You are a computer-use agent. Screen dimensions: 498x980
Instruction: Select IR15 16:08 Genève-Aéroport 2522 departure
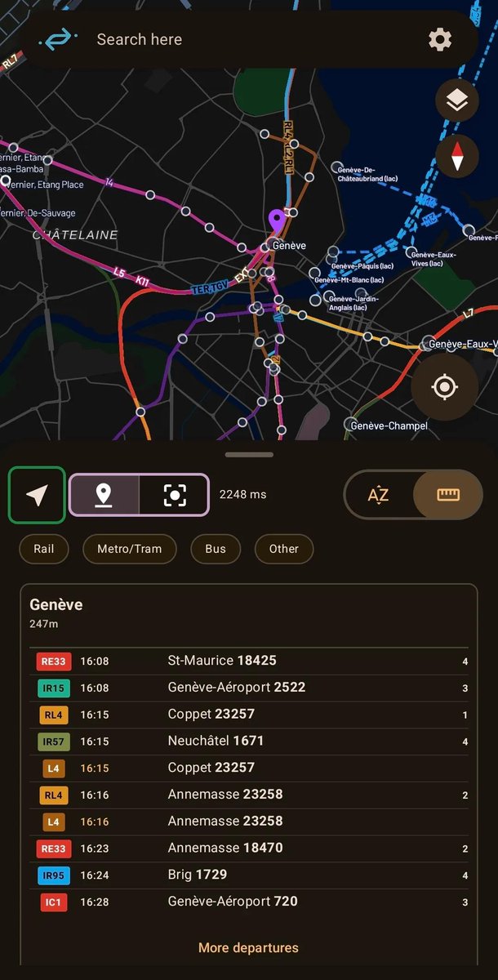249,688
